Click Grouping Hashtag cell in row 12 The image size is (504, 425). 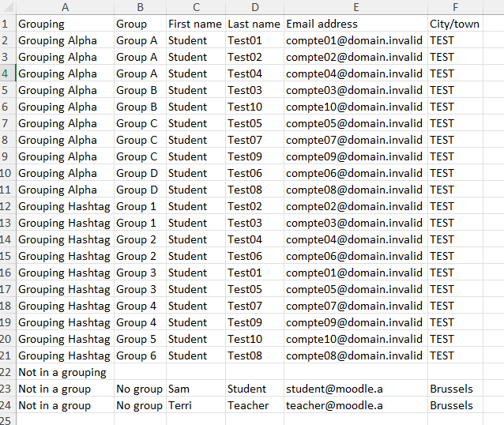click(66, 206)
